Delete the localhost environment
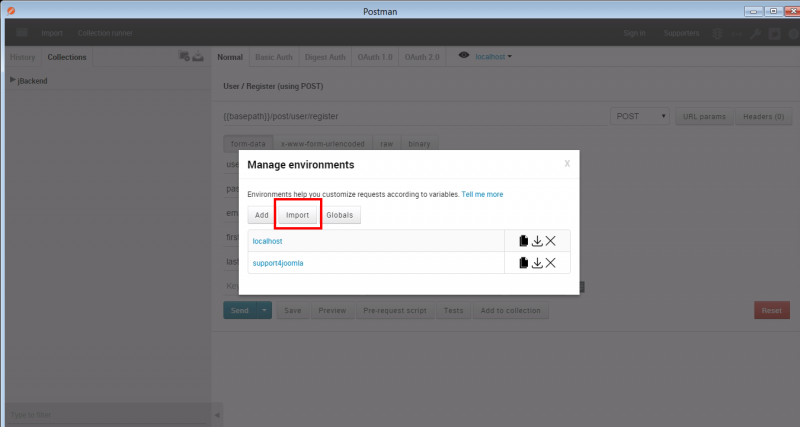Screen dimensions: 800x427 coord(551,241)
